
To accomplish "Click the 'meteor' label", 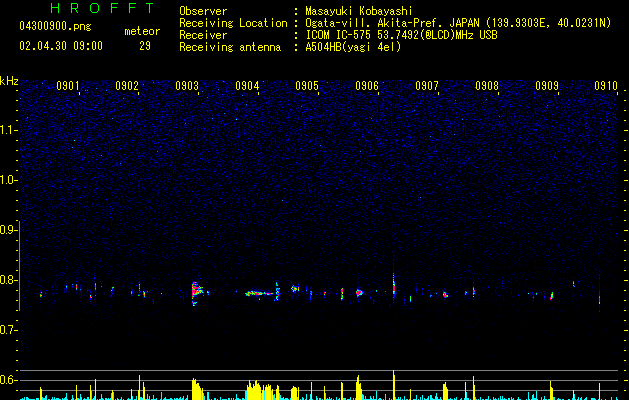I will 142,31.
